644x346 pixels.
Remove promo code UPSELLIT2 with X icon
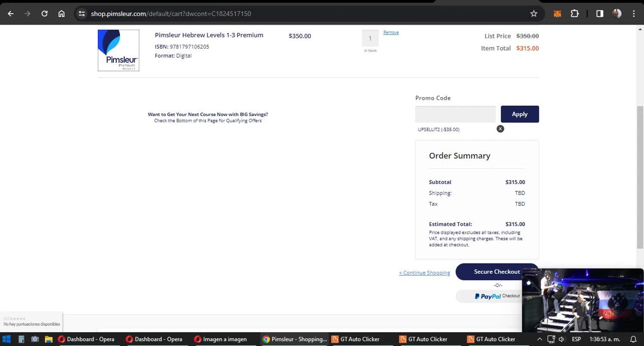500,129
